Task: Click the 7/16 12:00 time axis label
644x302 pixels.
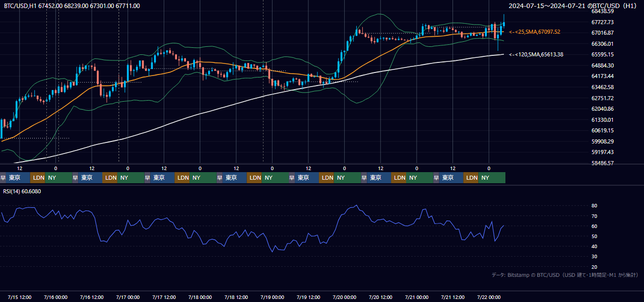Action: tap(92, 297)
